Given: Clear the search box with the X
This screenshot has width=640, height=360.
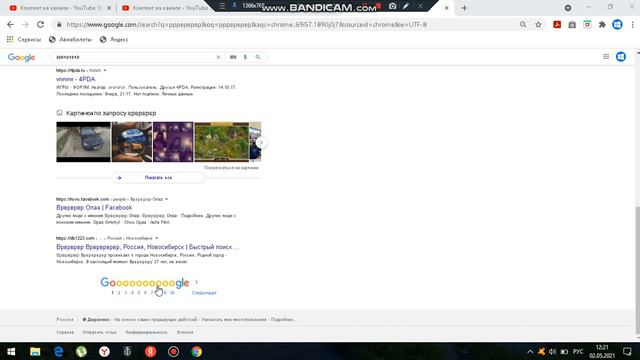Looking at the screenshot, I should click(218, 57).
